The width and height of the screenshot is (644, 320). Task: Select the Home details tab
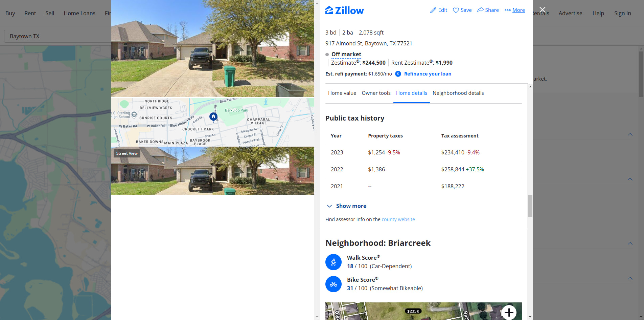click(412, 93)
